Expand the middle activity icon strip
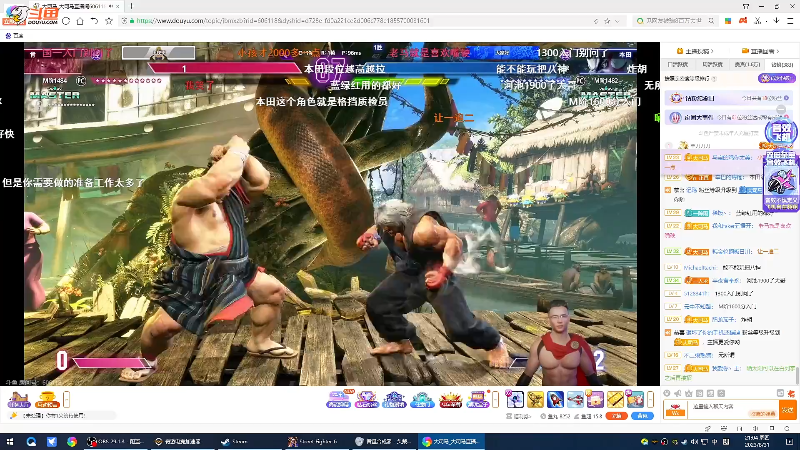The image size is (800, 450). 495,399
